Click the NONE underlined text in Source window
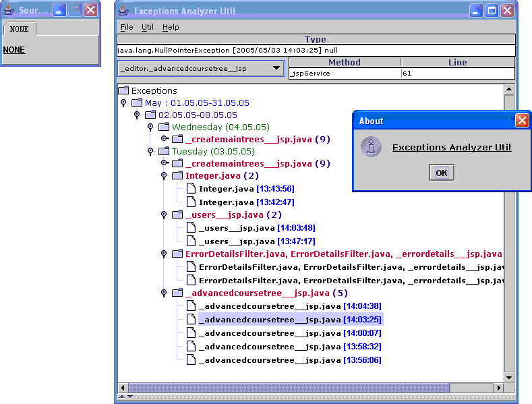 click(14, 50)
